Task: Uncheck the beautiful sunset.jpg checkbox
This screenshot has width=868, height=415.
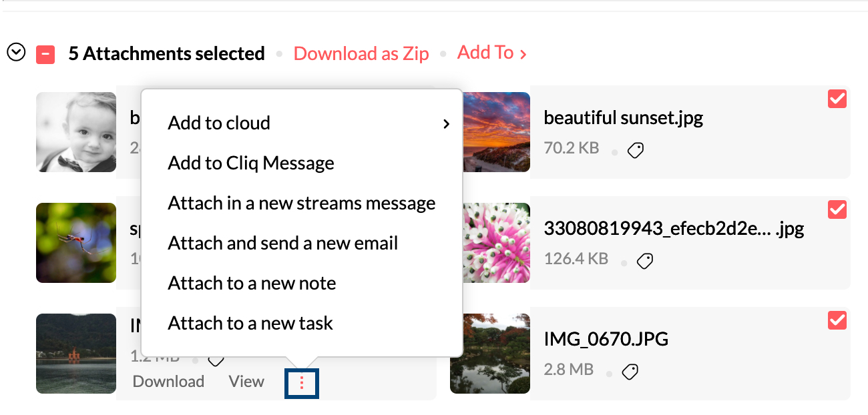Action: [837, 99]
